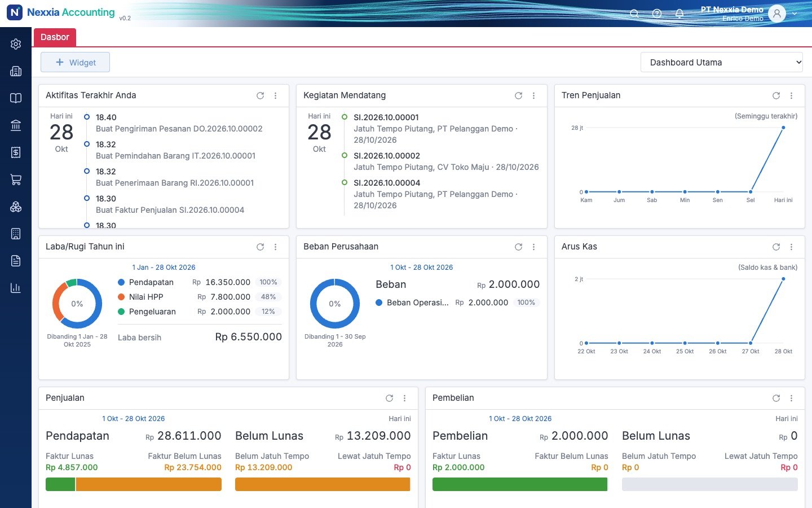
Task: Click activity "Buat Faktur Penjualan SI.2026.10.00004"
Action: [x=170, y=210]
